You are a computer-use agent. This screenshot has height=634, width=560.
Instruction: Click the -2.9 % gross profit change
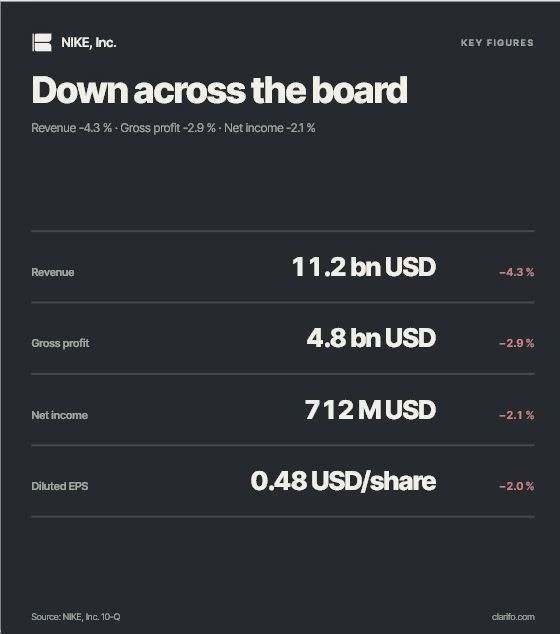(517, 343)
